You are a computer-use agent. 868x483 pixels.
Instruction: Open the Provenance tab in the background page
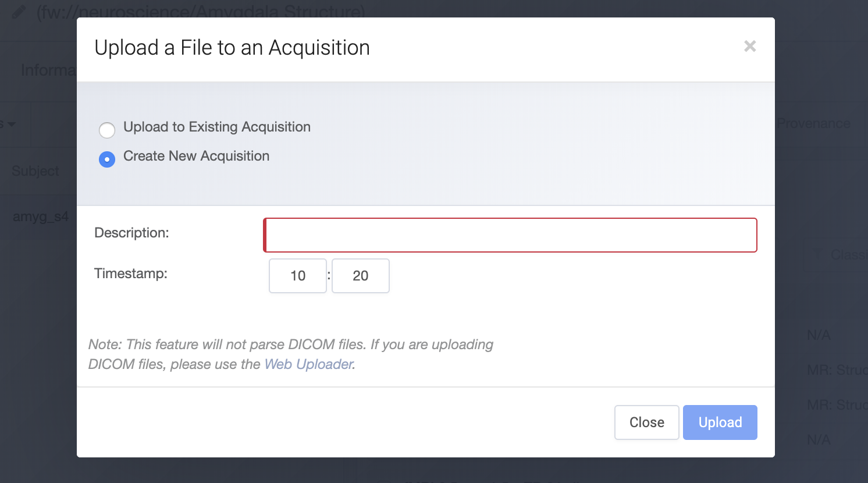(814, 123)
